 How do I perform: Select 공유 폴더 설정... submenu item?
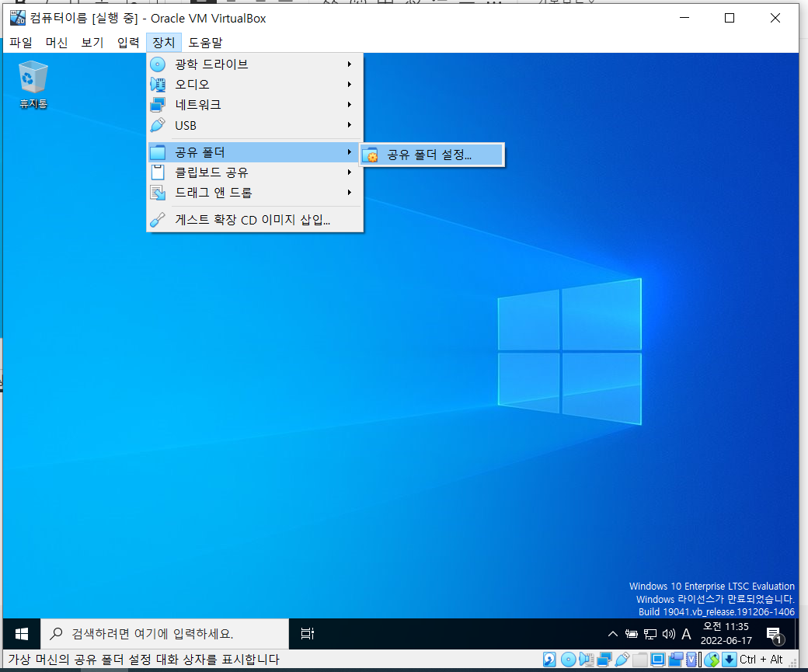coord(432,155)
